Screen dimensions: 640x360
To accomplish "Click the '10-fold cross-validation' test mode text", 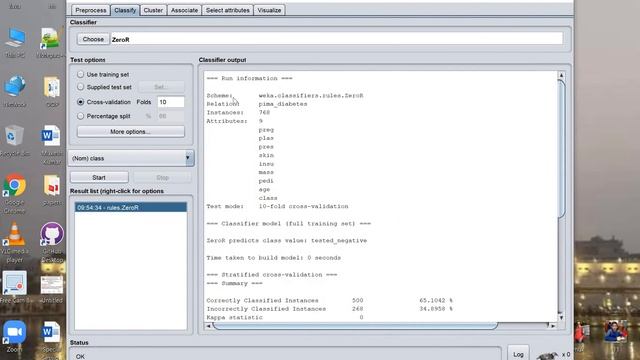I will (303, 207).
